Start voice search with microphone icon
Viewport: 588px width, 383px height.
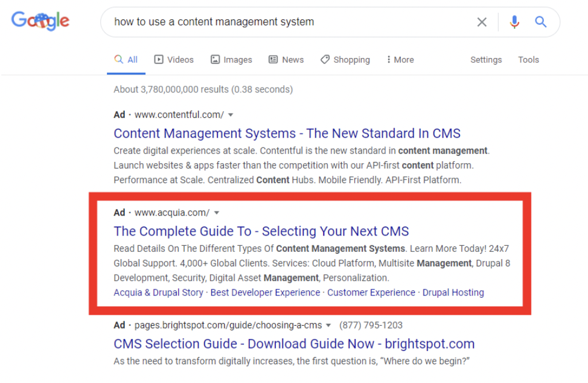[514, 22]
